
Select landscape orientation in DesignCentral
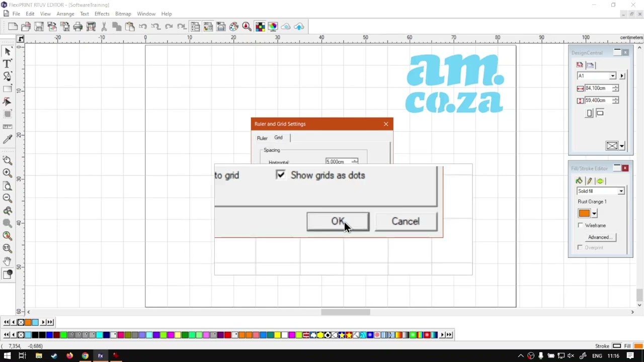click(600, 113)
